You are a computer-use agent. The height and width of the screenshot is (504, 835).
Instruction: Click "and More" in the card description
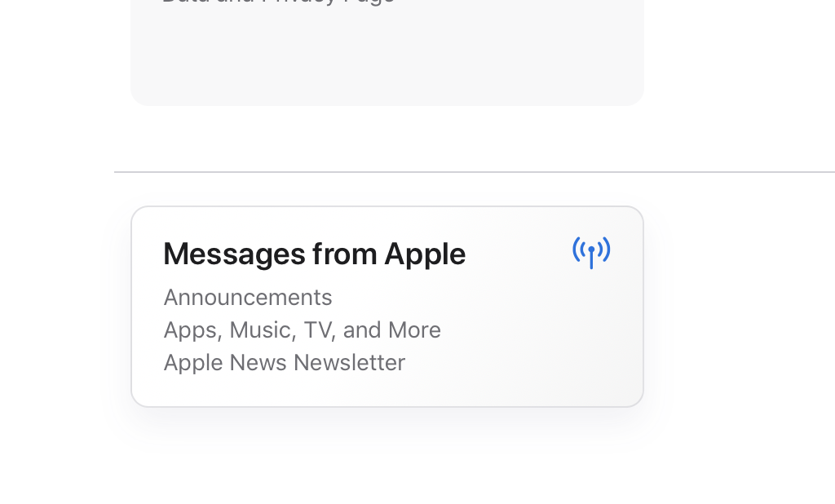coord(392,330)
